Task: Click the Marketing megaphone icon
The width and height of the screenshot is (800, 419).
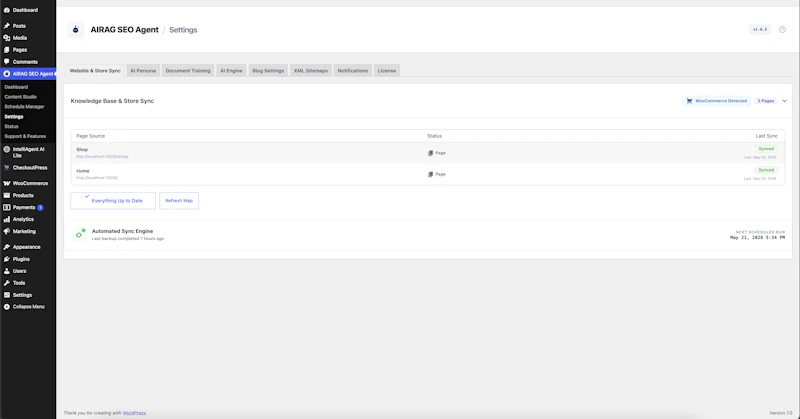Action: 7,231
